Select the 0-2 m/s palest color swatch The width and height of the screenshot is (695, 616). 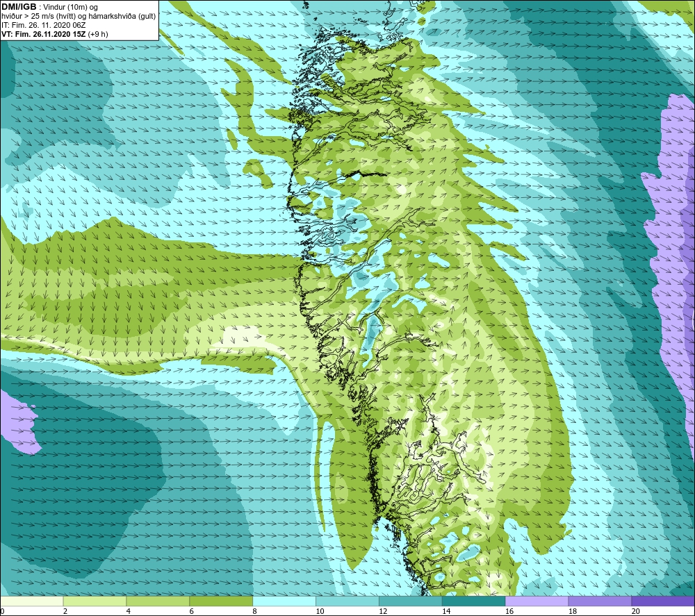[31, 601]
